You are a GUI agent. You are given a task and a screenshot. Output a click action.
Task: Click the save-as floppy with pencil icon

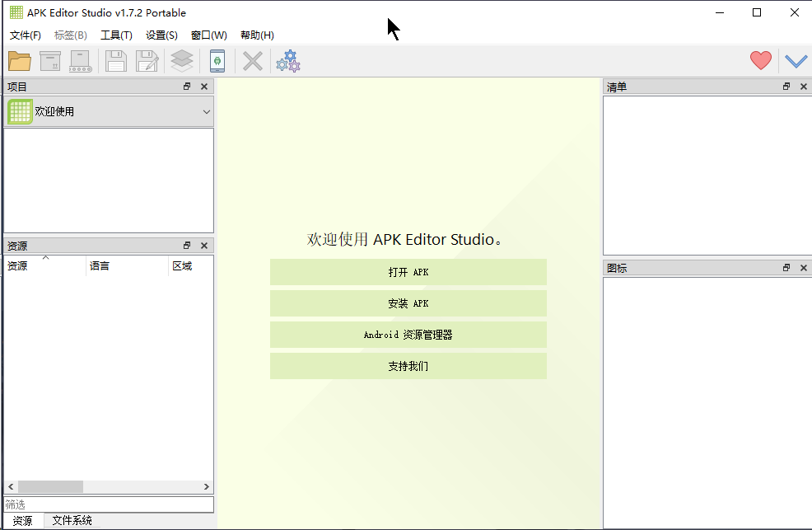(147, 61)
